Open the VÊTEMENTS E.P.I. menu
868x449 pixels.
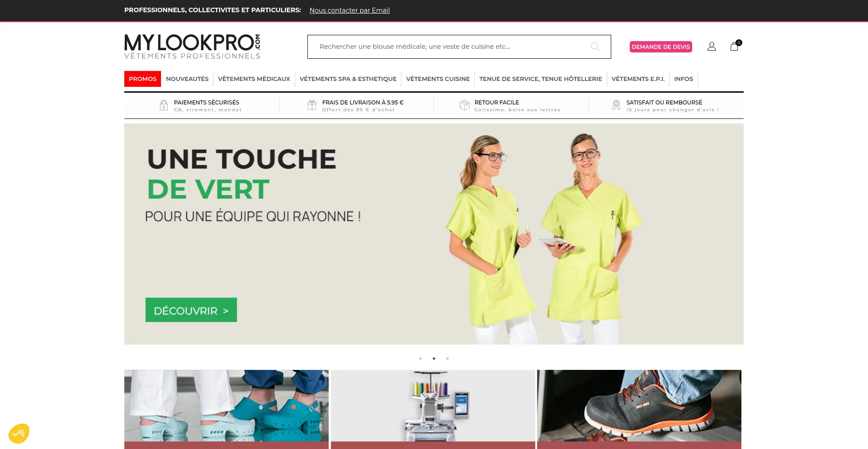pos(638,79)
